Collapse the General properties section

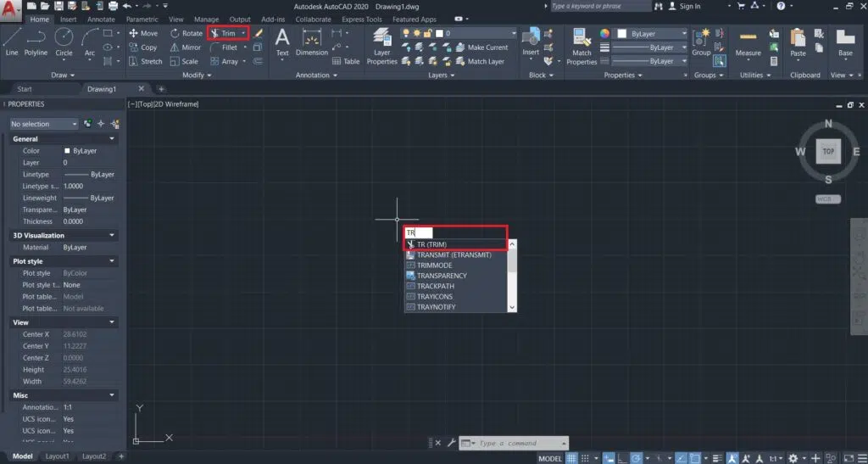click(x=112, y=138)
